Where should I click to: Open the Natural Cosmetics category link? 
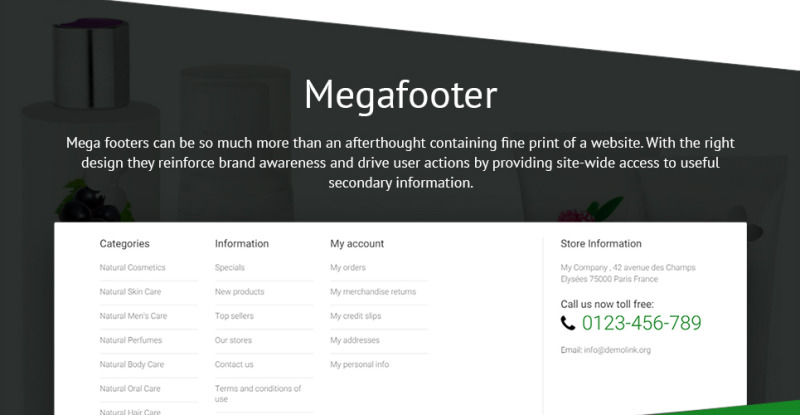coord(132,268)
